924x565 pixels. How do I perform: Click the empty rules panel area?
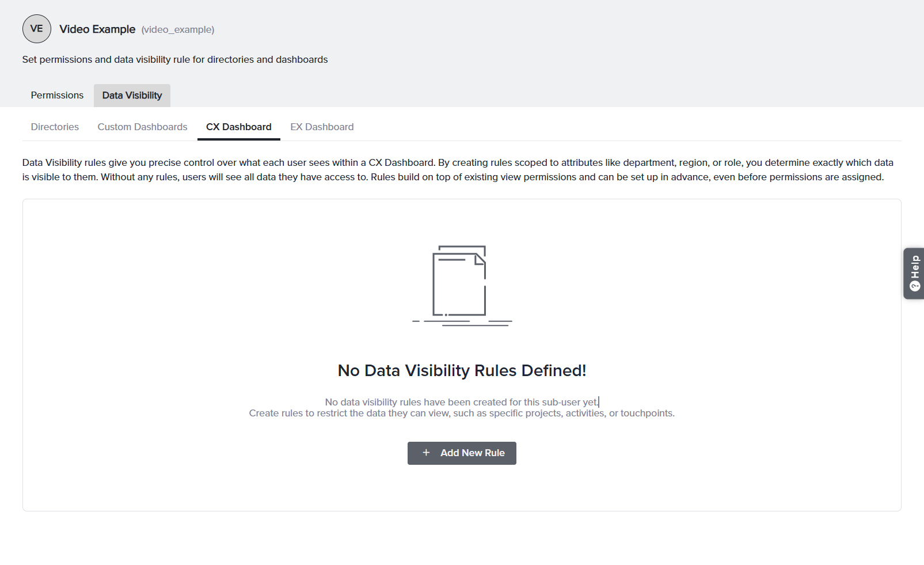[462, 355]
